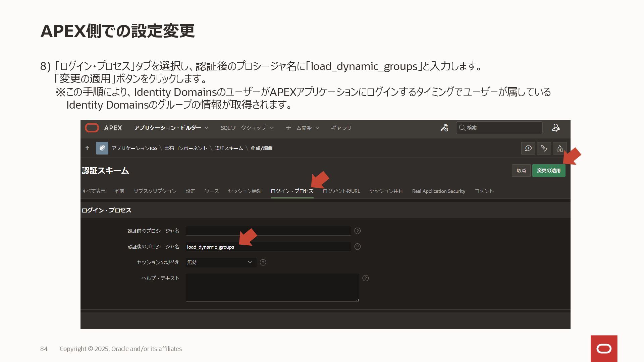The width and height of the screenshot is (644, 362).
Task: Select the 名前 tab
Action: (x=119, y=191)
